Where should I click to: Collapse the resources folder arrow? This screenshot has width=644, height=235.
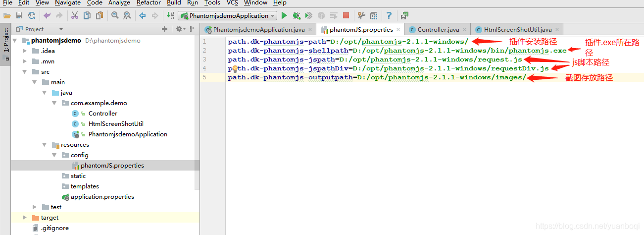click(45, 145)
